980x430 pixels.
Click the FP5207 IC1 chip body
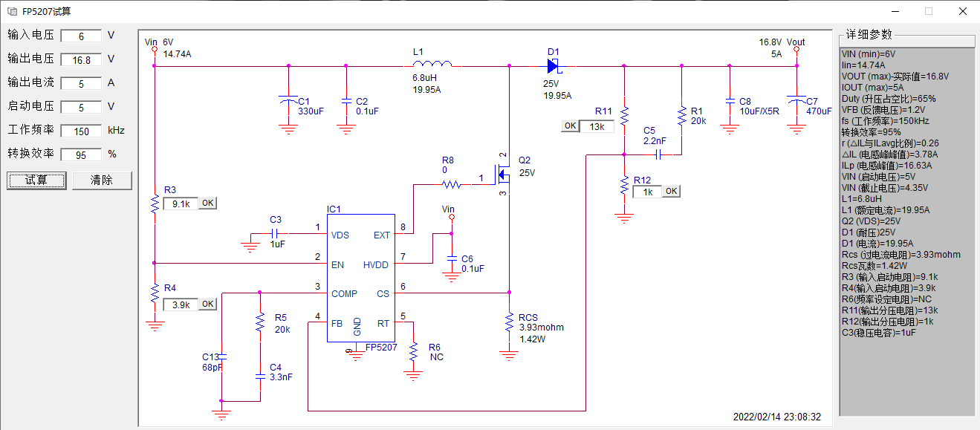coord(360,278)
